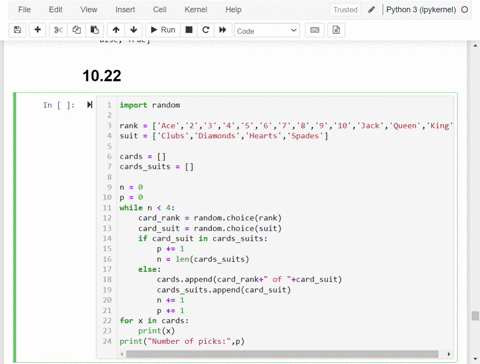
Task: Click the 'n = len(cards_suits)' line
Action: pyautogui.click(x=203, y=259)
